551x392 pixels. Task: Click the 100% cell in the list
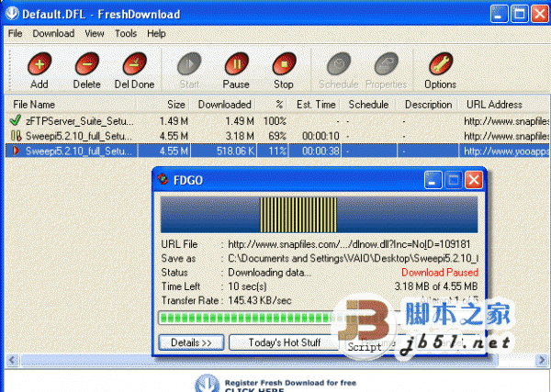tap(275, 121)
